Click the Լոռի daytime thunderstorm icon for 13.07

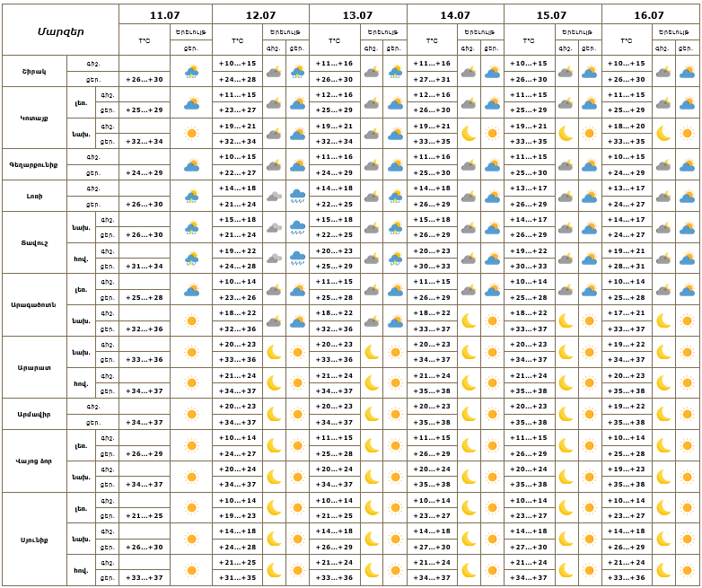click(x=395, y=196)
